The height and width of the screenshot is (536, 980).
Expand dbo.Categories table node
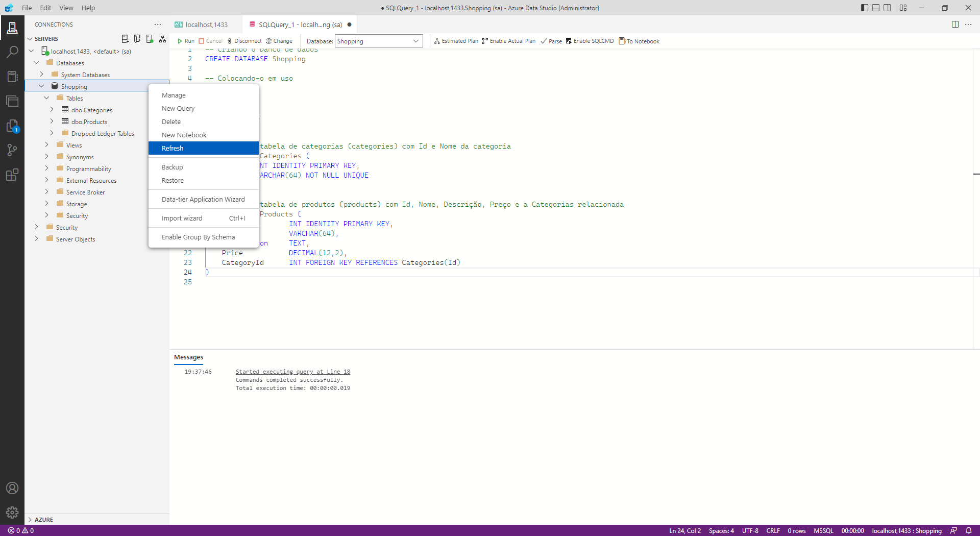click(x=52, y=110)
